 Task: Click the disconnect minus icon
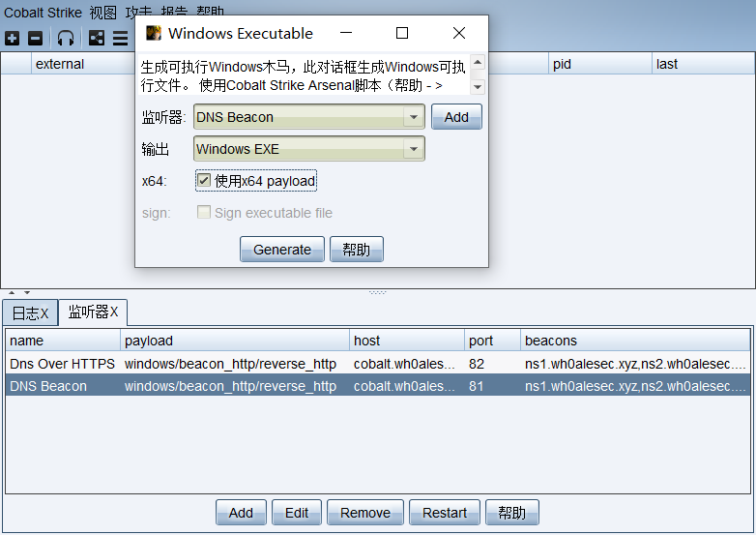(x=35, y=38)
